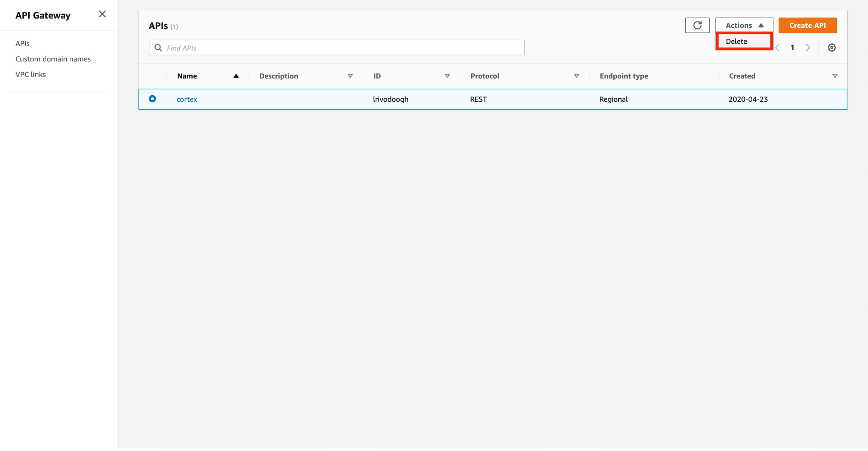Click the search magnifier icon
This screenshot has width=868, height=451.
click(158, 47)
